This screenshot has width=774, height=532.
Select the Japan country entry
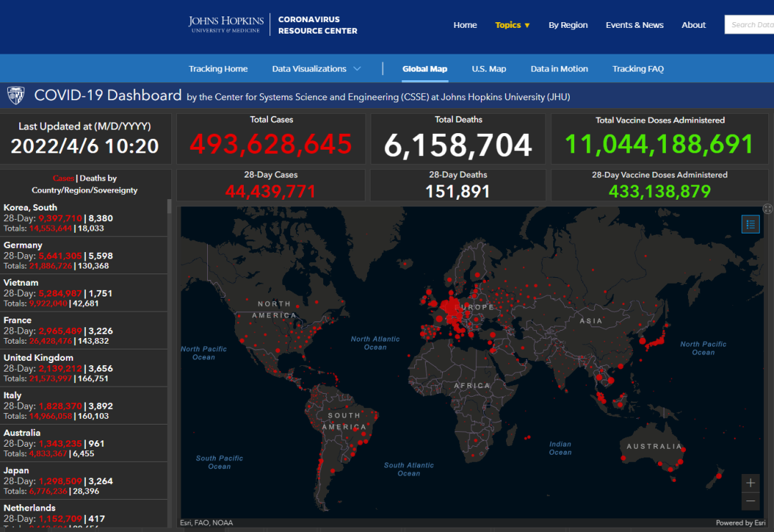pos(83,480)
